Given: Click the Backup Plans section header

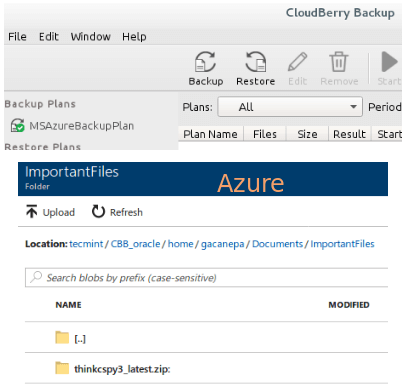Looking at the screenshot, I should pyautogui.click(x=40, y=104).
